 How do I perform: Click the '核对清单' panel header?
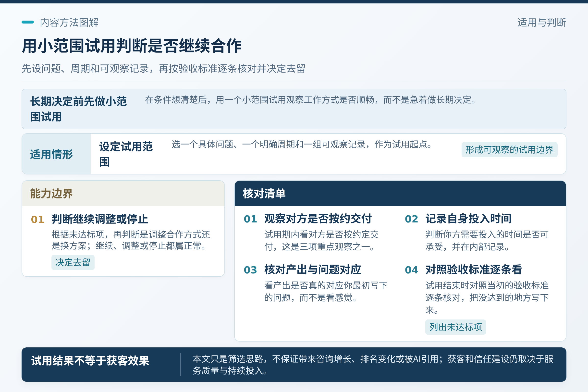[x=400, y=194]
